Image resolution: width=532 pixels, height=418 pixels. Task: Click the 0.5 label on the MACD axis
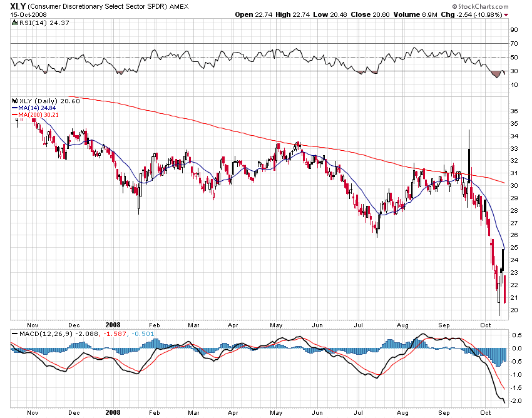(x=517, y=335)
